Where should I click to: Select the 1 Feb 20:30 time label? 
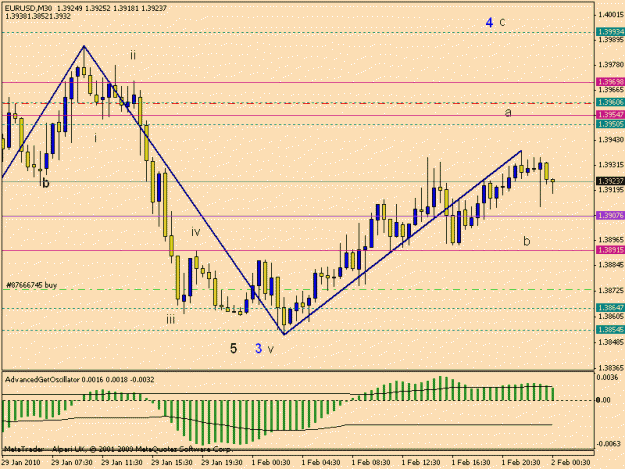pos(521,463)
